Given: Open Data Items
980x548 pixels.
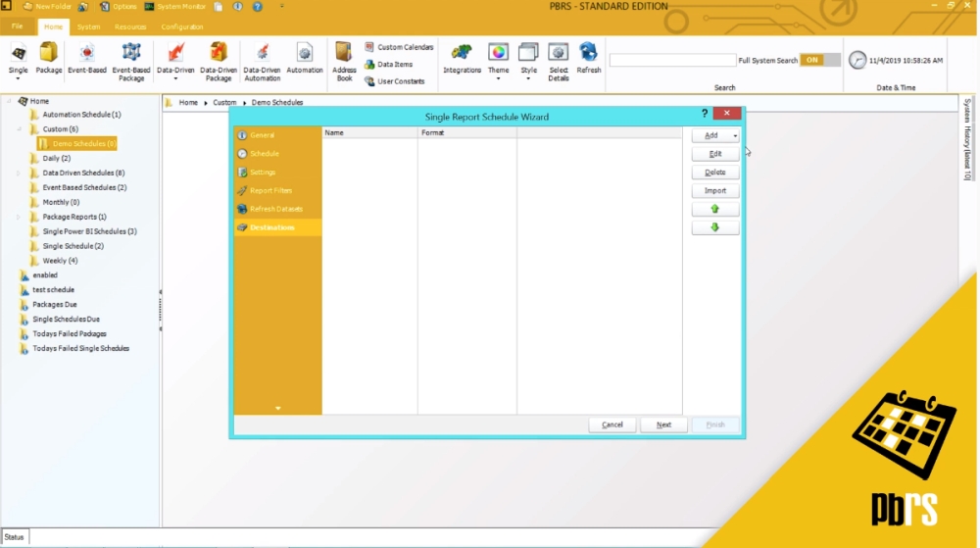Looking at the screenshot, I should (389, 65).
